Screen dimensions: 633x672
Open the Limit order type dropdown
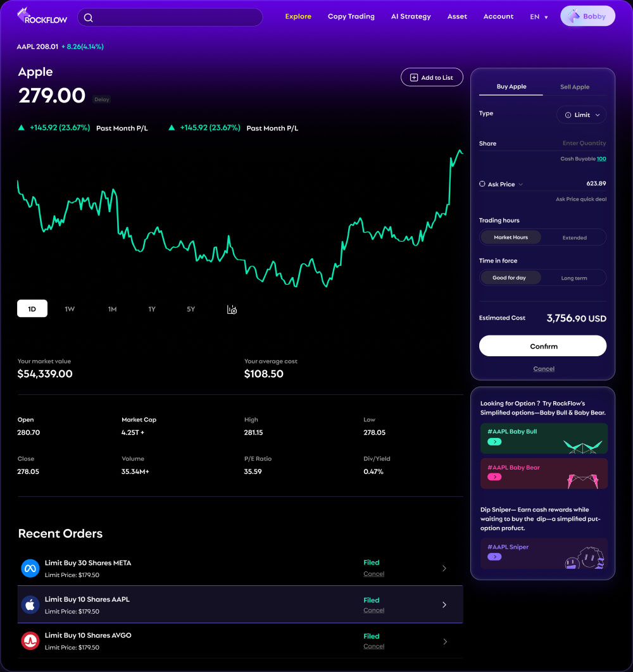(x=581, y=115)
